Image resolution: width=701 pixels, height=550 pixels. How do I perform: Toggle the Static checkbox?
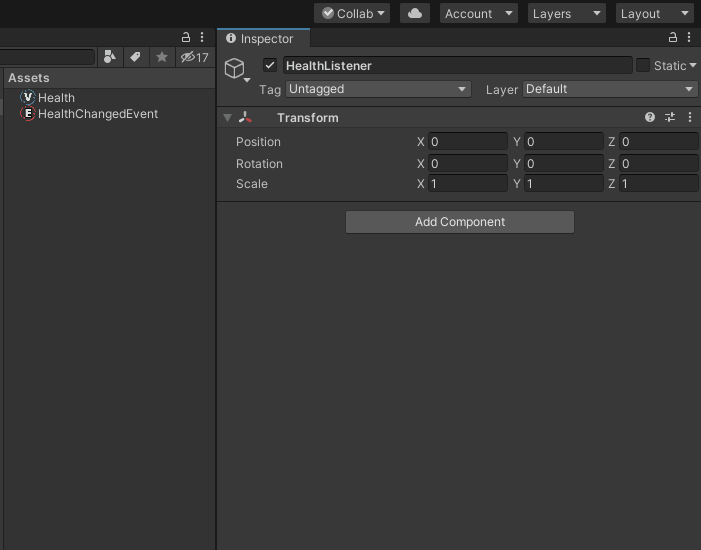(643, 65)
